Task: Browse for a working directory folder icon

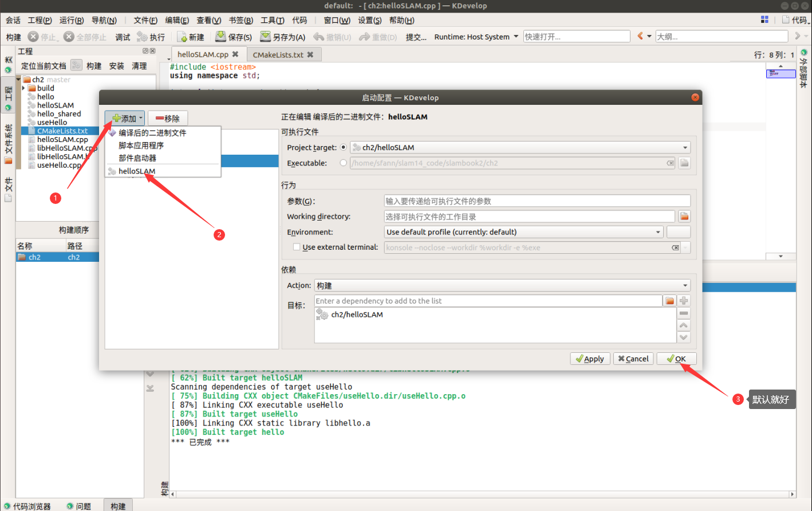Action: [684, 217]
